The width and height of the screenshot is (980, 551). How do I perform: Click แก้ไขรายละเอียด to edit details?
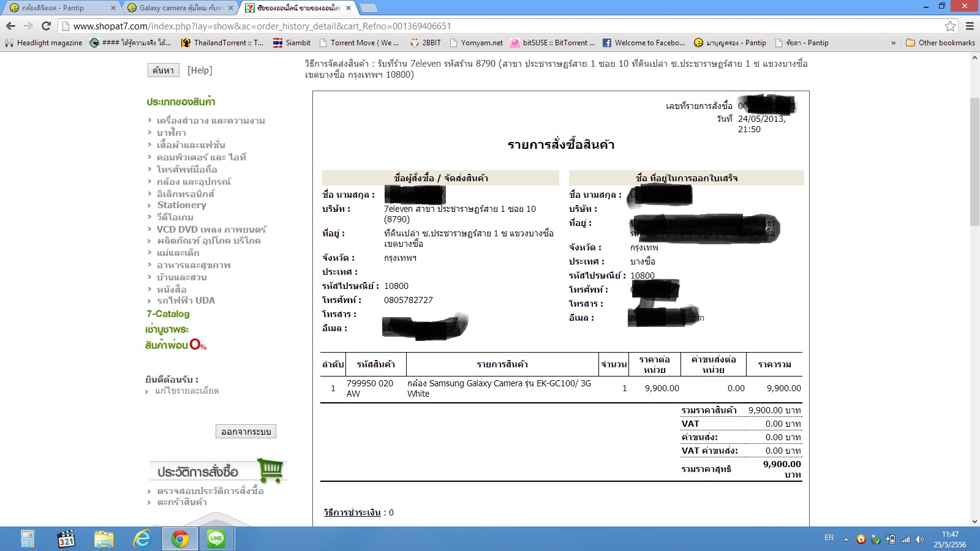[187, 391]
